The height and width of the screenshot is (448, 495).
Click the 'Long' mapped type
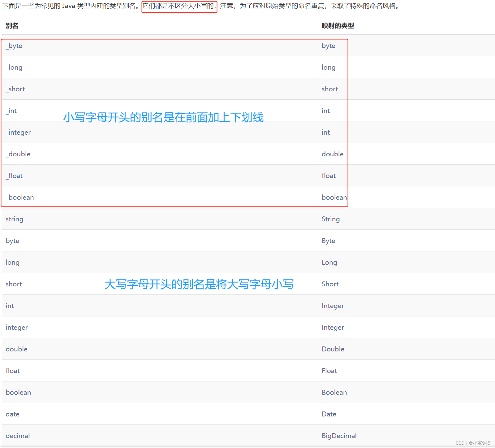[329, 263]
